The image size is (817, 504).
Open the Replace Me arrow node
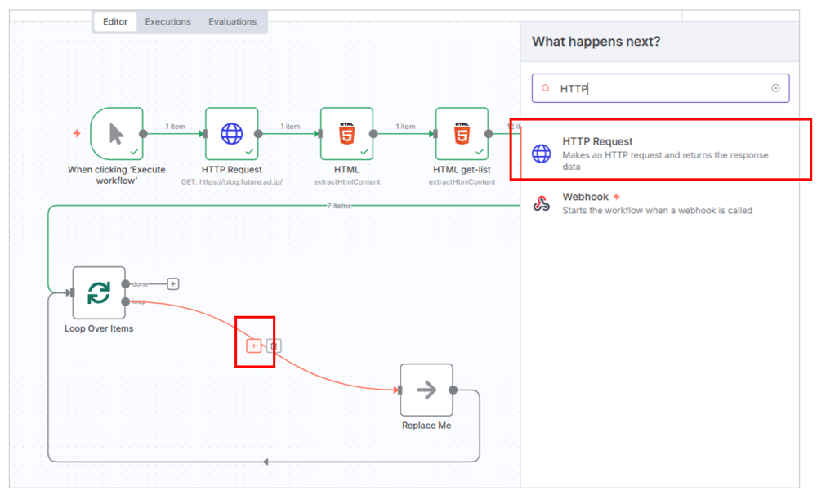426,390
